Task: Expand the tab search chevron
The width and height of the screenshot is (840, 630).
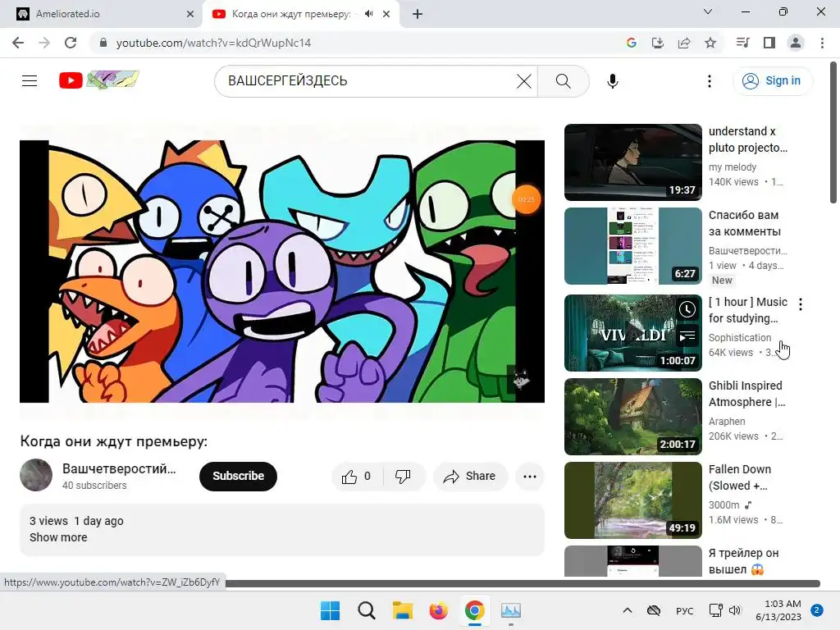Action: (x=708, y=11)
